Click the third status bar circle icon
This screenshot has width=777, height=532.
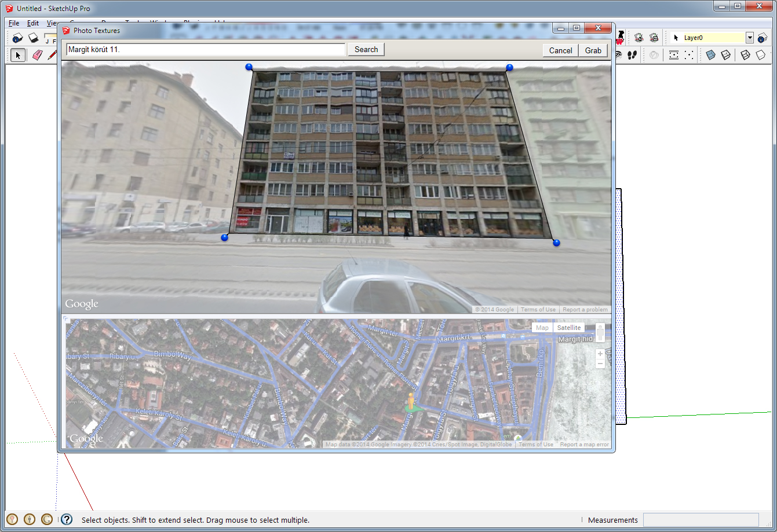coord(47,519)
